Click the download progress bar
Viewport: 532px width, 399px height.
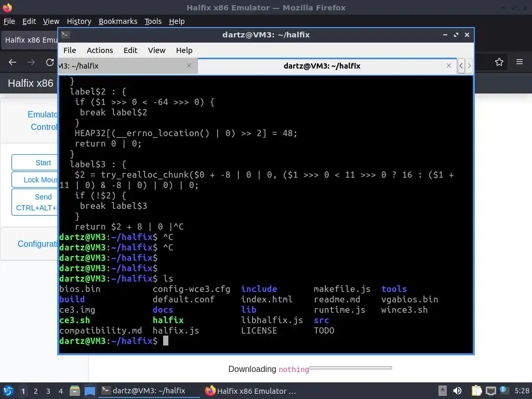pyautogui.click(x=351, y=368)
